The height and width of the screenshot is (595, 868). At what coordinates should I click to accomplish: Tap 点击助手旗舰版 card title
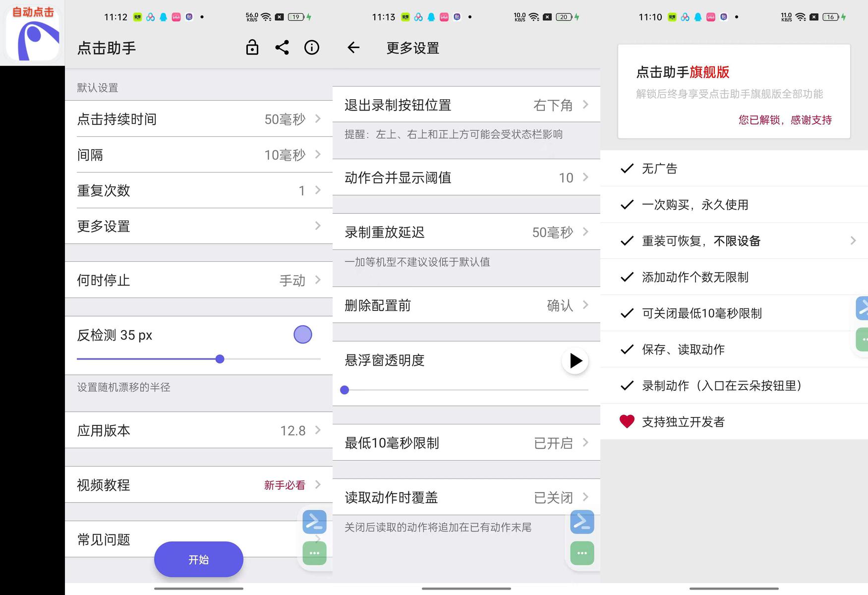click(683, 72)
